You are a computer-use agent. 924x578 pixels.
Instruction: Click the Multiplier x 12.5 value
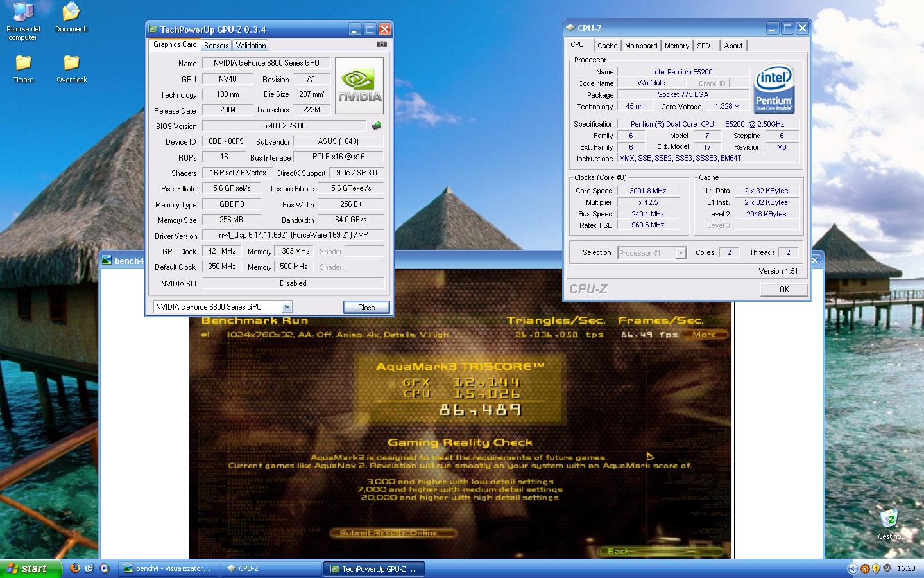647,202
